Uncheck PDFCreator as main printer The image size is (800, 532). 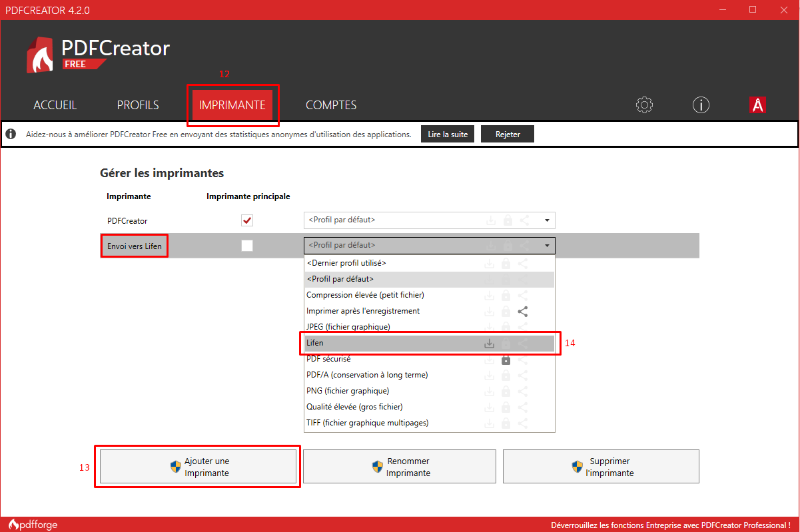pyautogui.click(x=247, y=220)
